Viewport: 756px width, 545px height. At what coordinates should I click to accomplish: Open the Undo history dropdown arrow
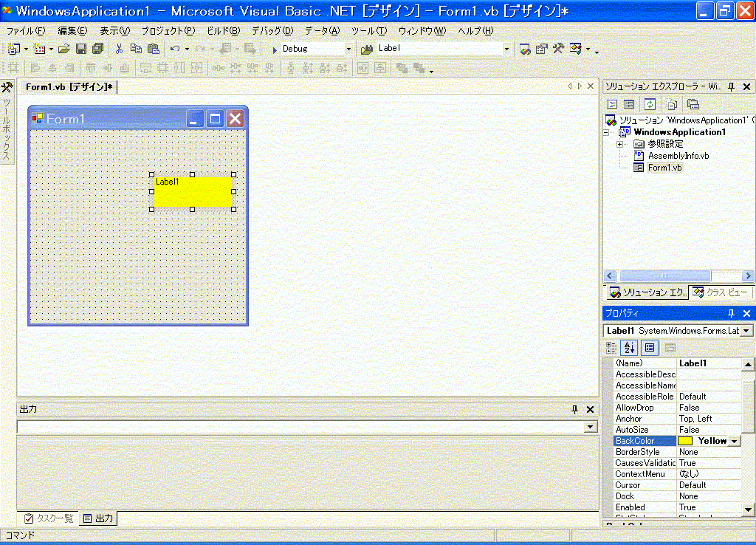click(x=187, y=49)
